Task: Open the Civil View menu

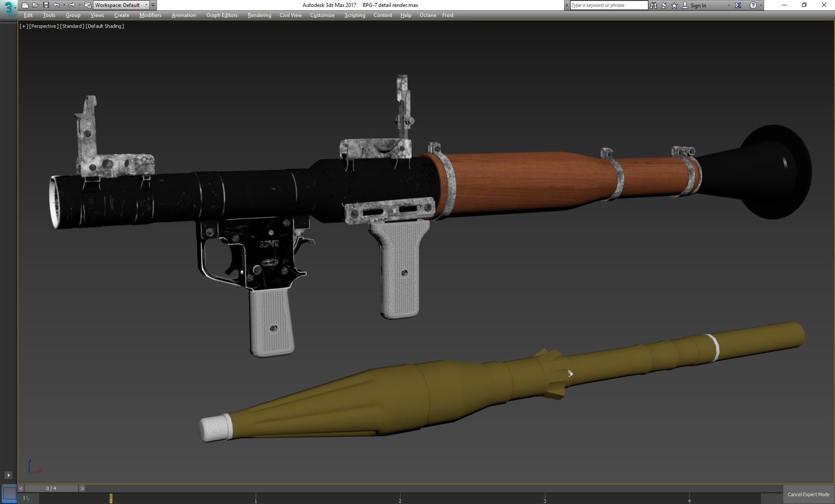Action: (x=291, y=15)
